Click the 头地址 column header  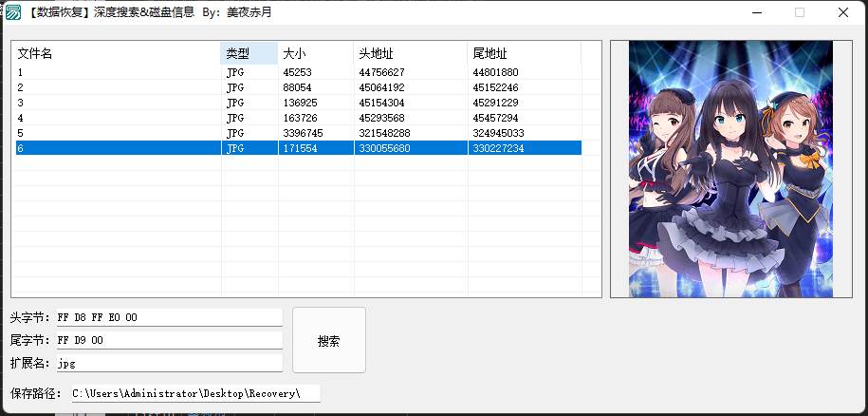411,54
